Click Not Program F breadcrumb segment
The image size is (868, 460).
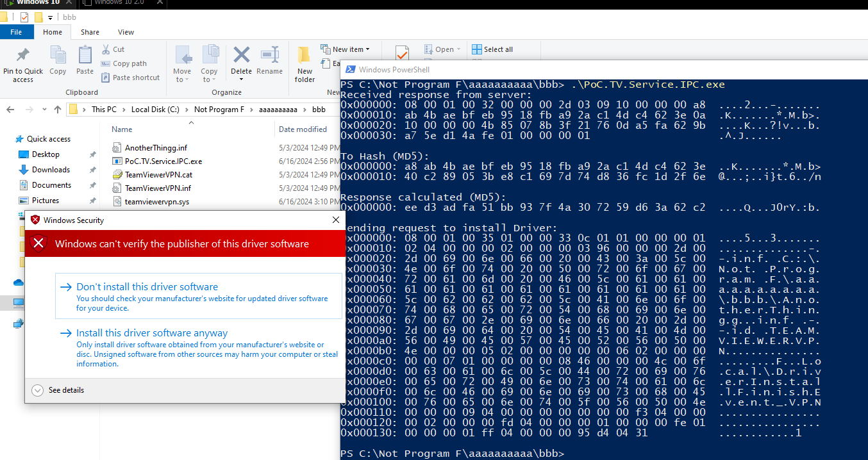tap(219, 110)
